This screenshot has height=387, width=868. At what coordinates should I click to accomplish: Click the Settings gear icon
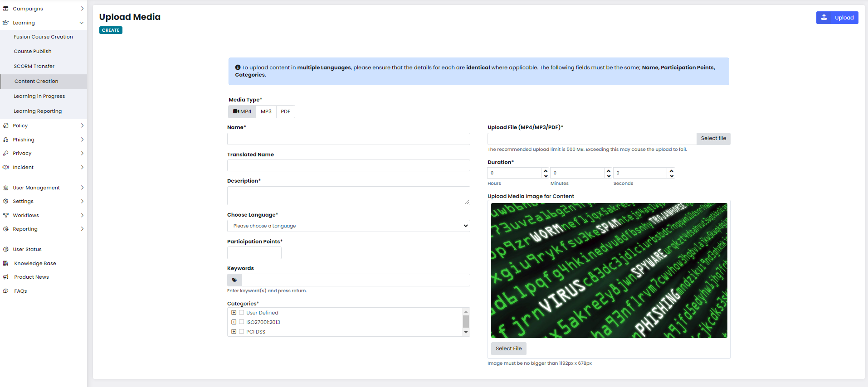(x=5, y=201)
